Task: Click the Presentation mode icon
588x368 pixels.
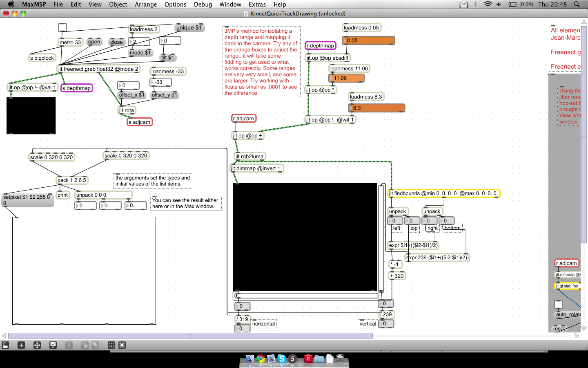Action: pyautogui.click(x=53, y=345)
